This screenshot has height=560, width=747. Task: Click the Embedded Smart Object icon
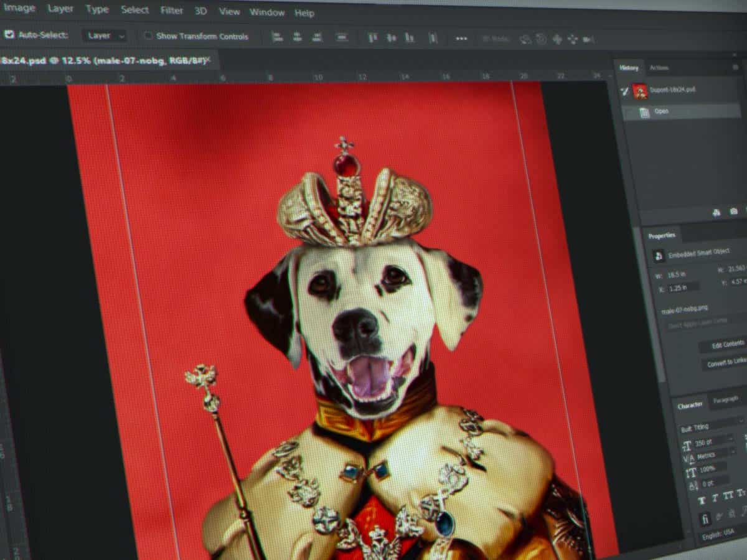point(659,256)
